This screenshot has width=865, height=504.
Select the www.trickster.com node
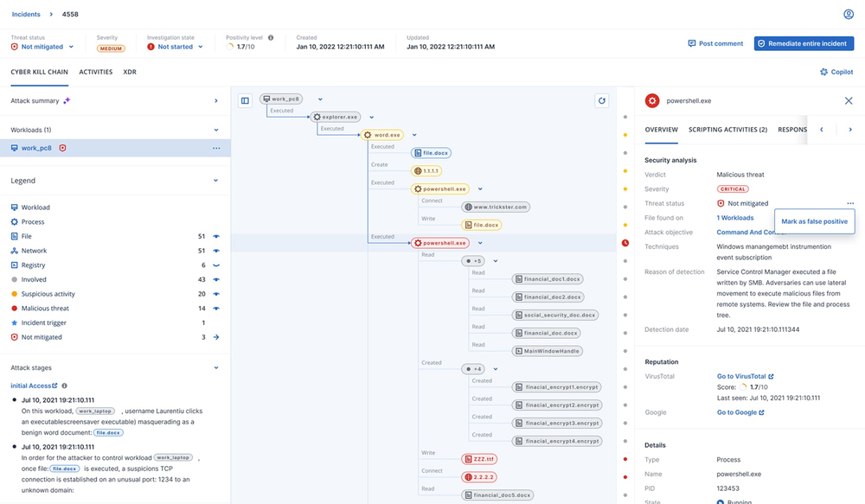pyautogui.click(x=496, y=207)
